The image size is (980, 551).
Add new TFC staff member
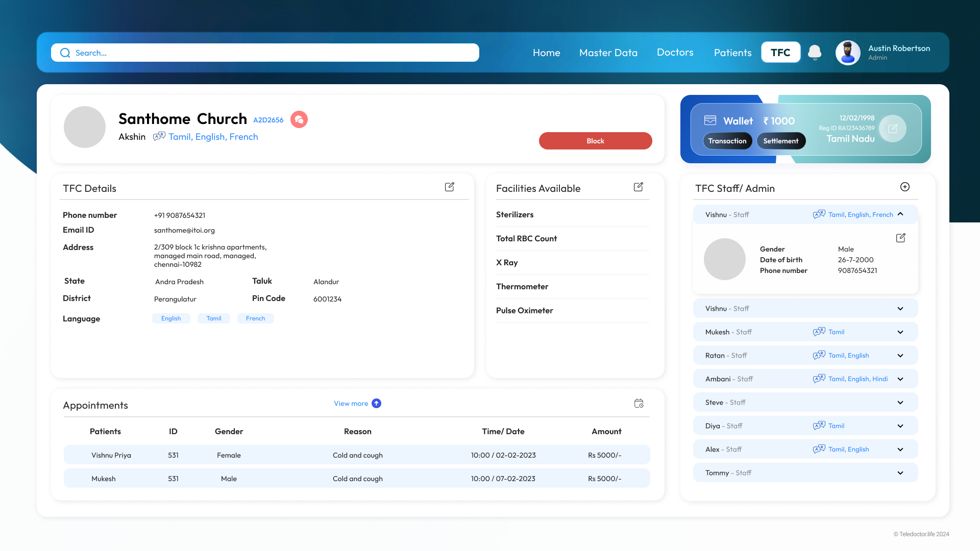905,187
